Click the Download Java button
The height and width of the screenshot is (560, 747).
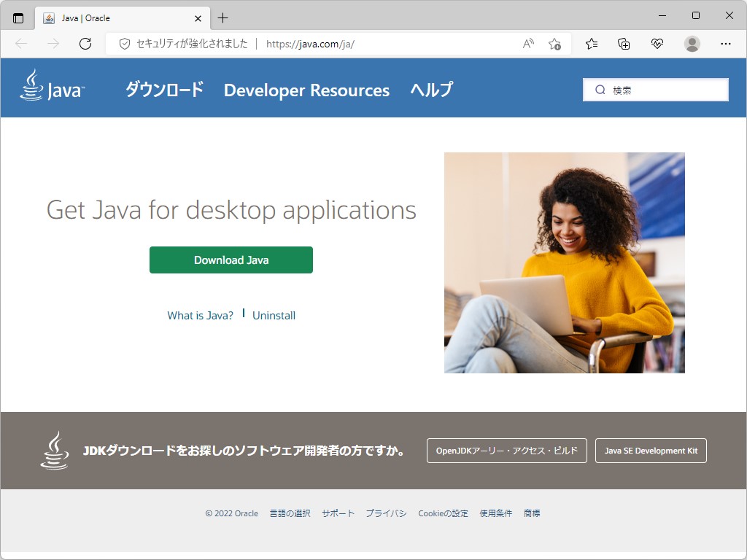point(231,260)
